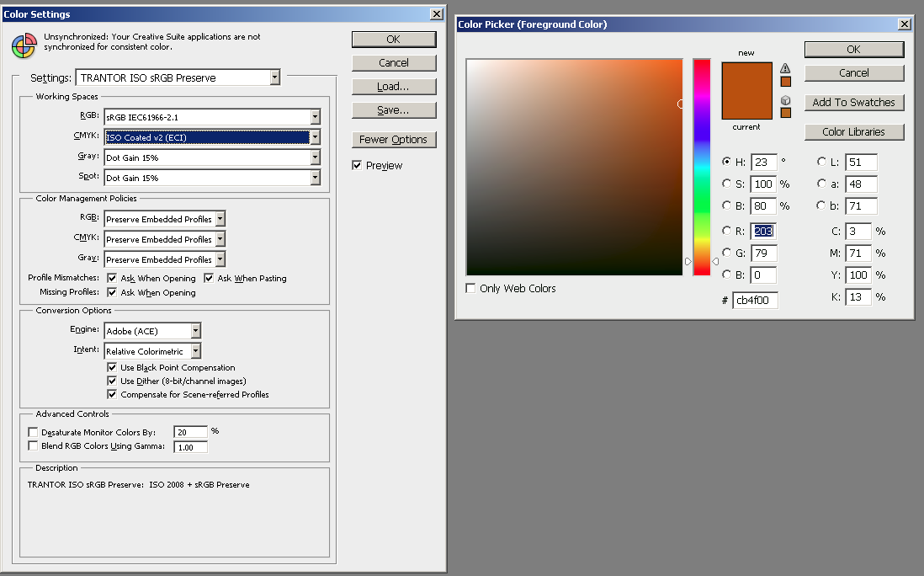Open the Gray policy dropdown
This screenshot has width=924, height=576.
click(165, 259)
